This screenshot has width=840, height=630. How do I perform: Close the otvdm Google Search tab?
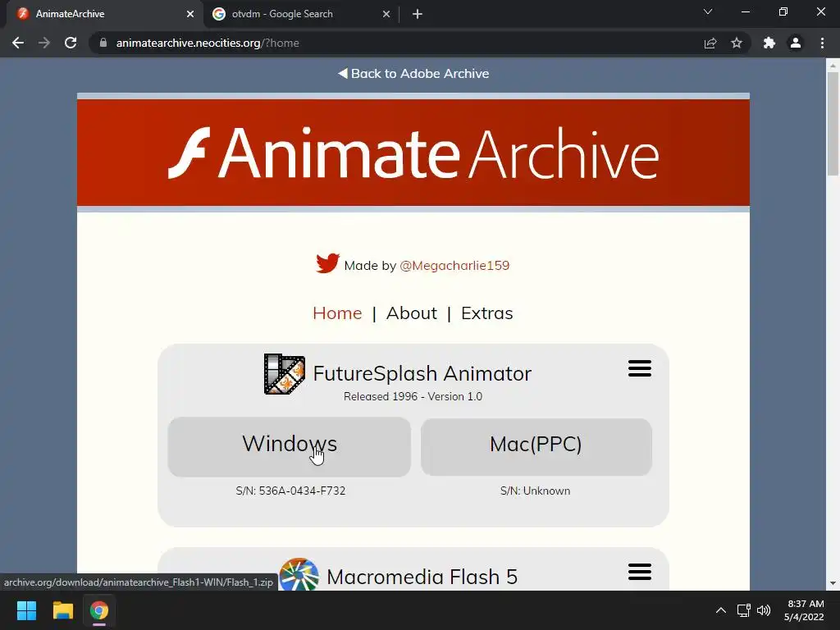pyautogui.click(x=386, y=14)
